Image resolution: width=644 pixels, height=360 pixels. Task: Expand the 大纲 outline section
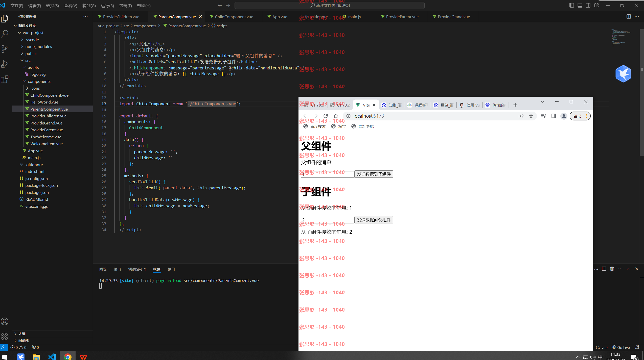pyautogui.click(x=22, y=334)
